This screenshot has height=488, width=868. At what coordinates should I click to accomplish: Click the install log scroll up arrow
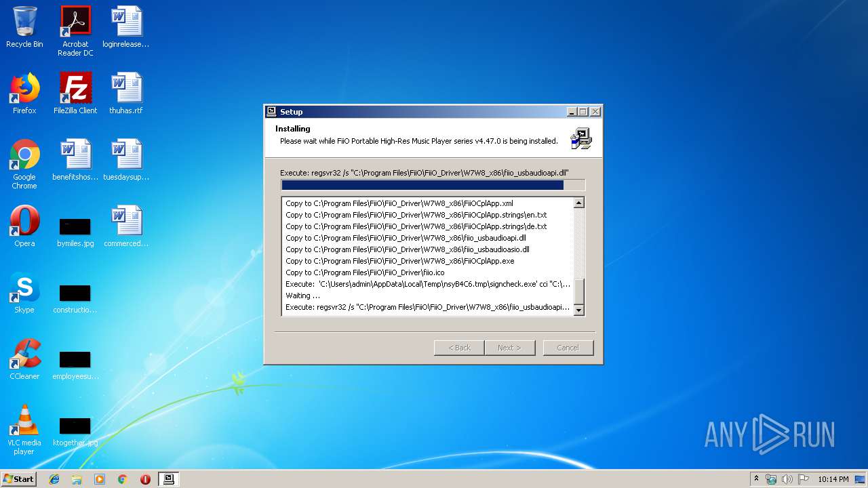(x=578, y=203)
